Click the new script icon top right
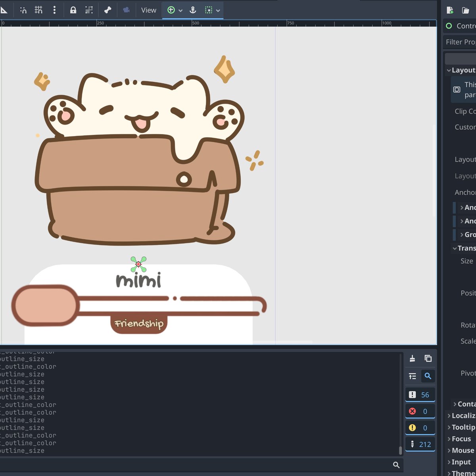 coord(450,10)
